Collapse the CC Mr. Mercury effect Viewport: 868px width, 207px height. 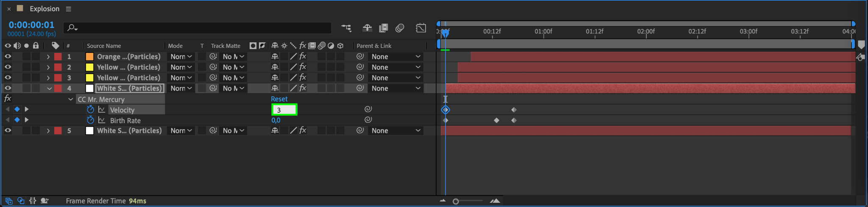click(70, 99)
